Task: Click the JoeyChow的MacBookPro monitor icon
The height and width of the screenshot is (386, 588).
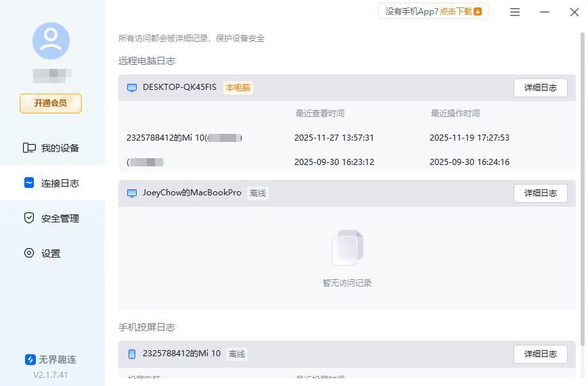Action: pos(132,193)
